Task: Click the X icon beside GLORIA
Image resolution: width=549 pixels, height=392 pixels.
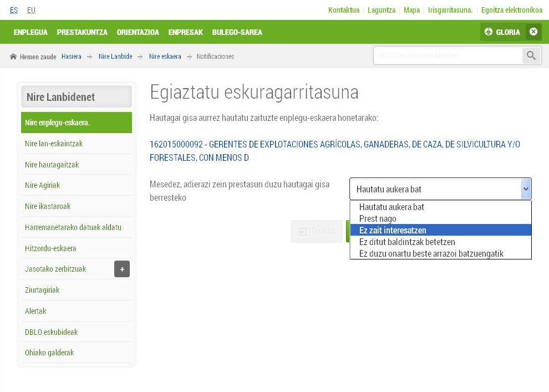Action: (x=533, y=32)
